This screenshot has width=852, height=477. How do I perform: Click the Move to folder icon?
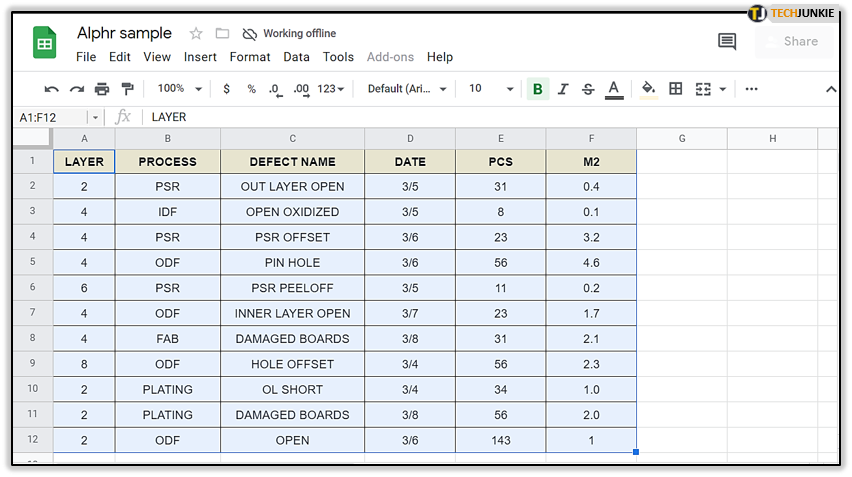click(x=222, y=34)
